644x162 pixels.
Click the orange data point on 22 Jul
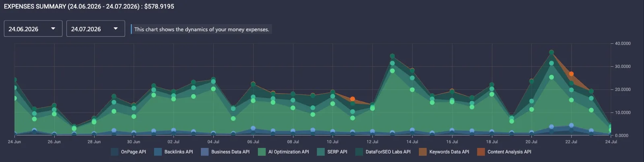point(571,74)
